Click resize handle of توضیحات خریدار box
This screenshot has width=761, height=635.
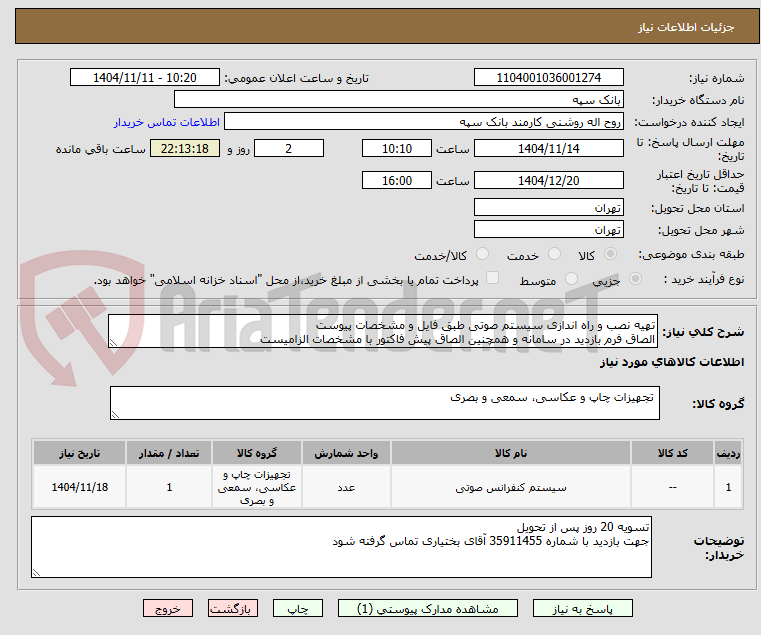[x=36, y=573]
